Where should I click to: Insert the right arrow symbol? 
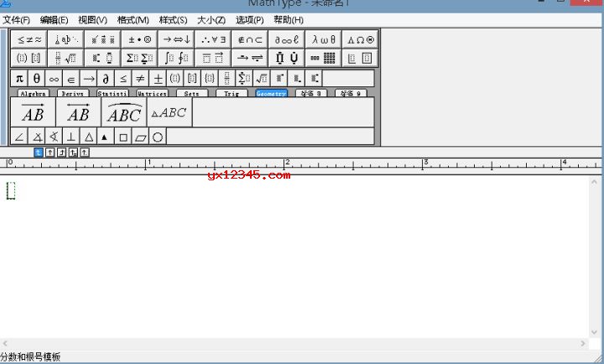(x=89, y=79)
